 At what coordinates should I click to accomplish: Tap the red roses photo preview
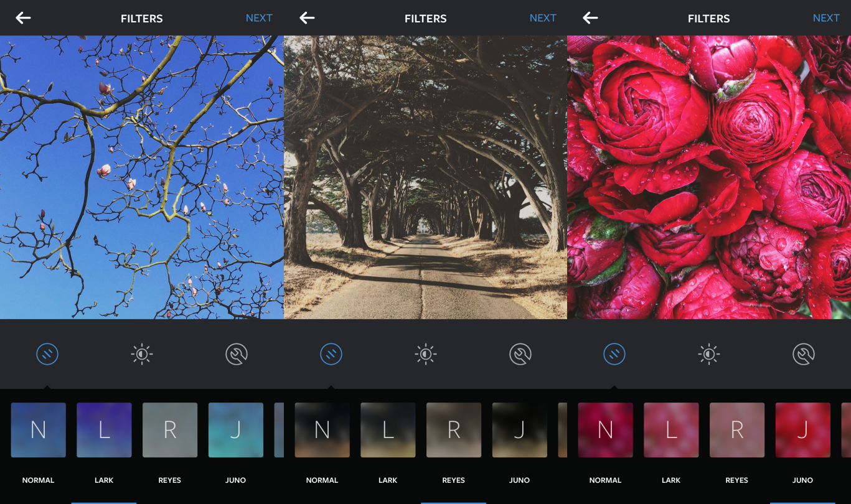(709, 177)
